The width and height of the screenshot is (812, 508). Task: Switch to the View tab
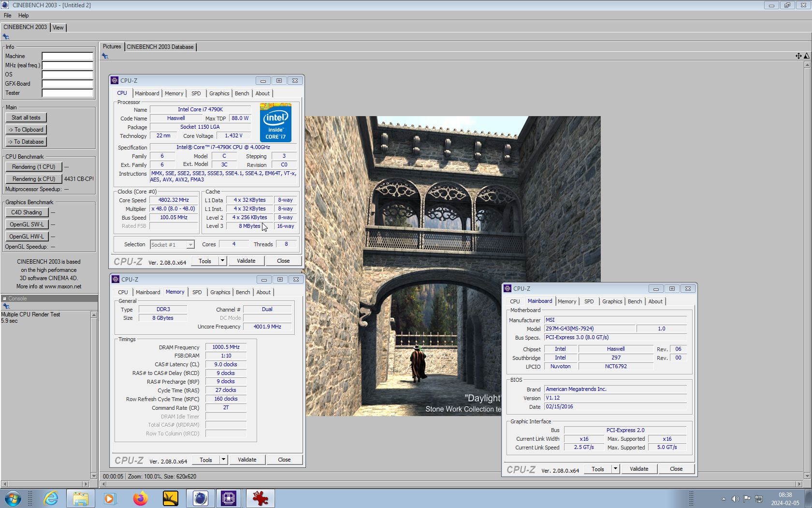58,28
